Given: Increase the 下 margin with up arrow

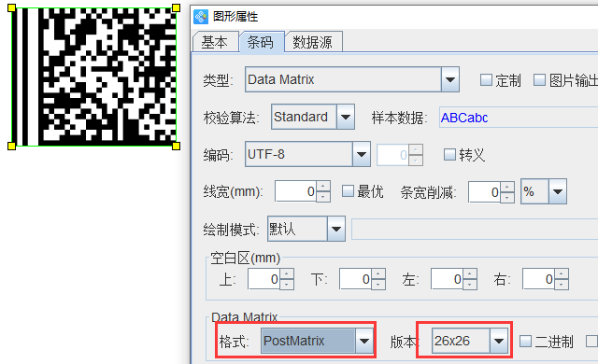Looking at the screenshot, I should point(378,274).
